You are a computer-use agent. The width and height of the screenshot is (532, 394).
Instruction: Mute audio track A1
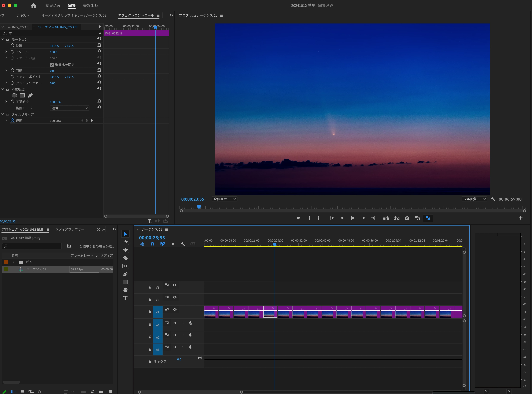pos(175,323)
